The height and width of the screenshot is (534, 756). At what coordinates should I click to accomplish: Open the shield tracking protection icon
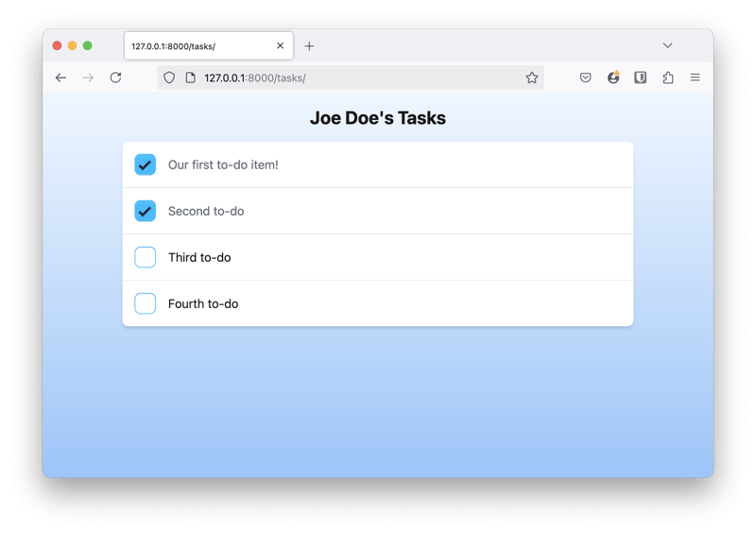pyautogui.click(x=169, y=78)
